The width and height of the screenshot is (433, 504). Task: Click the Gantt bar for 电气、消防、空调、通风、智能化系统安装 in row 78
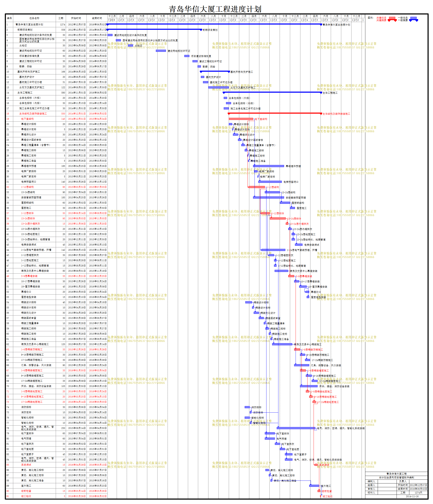296,428
